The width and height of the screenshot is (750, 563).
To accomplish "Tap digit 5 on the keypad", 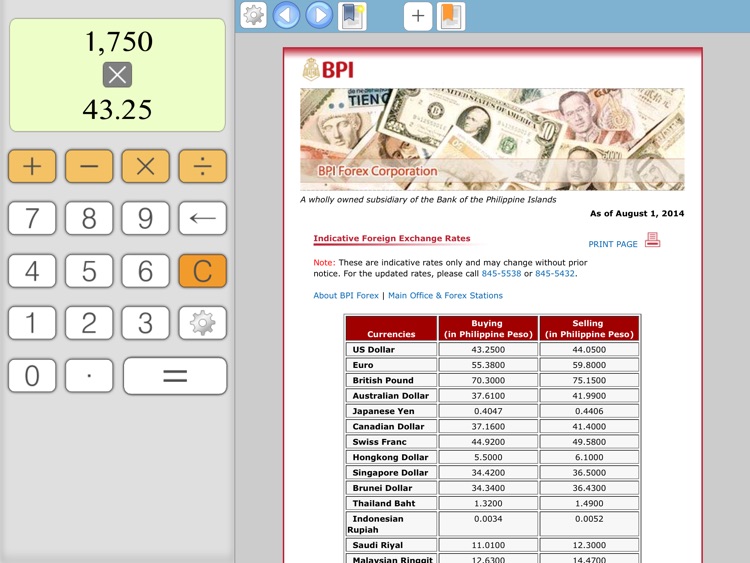I will click(x=89, y=271).
